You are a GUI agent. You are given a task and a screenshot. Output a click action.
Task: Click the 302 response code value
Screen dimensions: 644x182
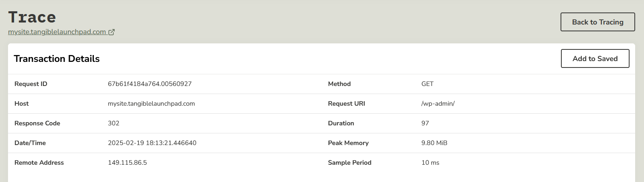tap(114, 123)
